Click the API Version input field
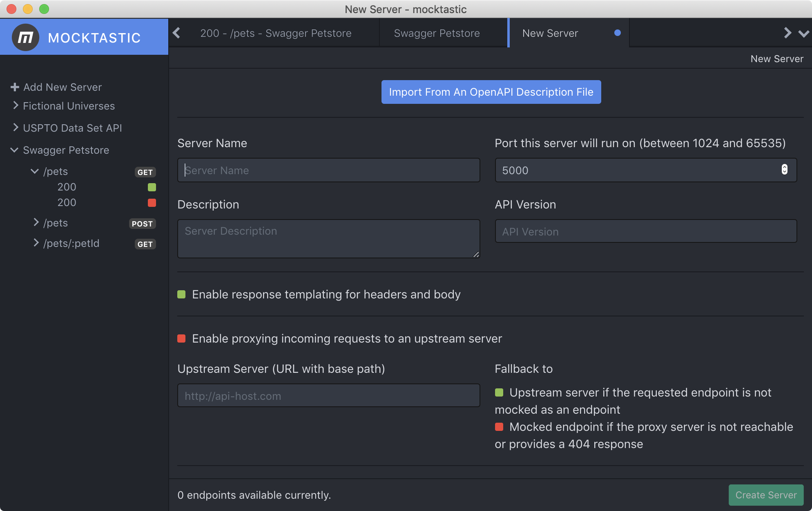This screenshot has height=511, width=812. (x=646, y=231)
